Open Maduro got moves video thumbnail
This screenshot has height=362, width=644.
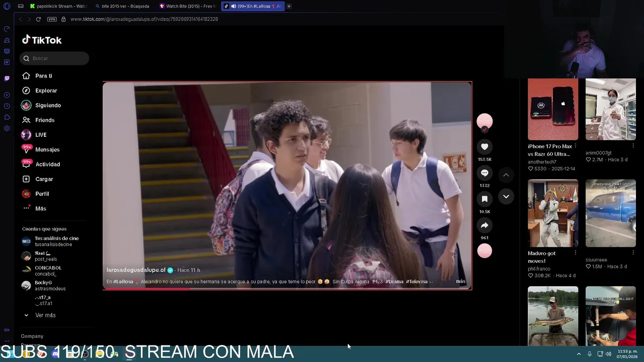point(553,213)
